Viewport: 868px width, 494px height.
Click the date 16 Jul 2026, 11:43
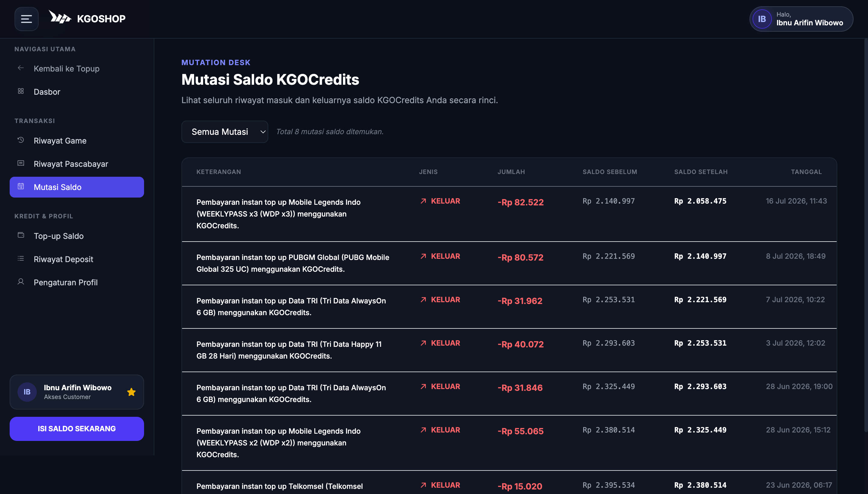tap(796, 201)
